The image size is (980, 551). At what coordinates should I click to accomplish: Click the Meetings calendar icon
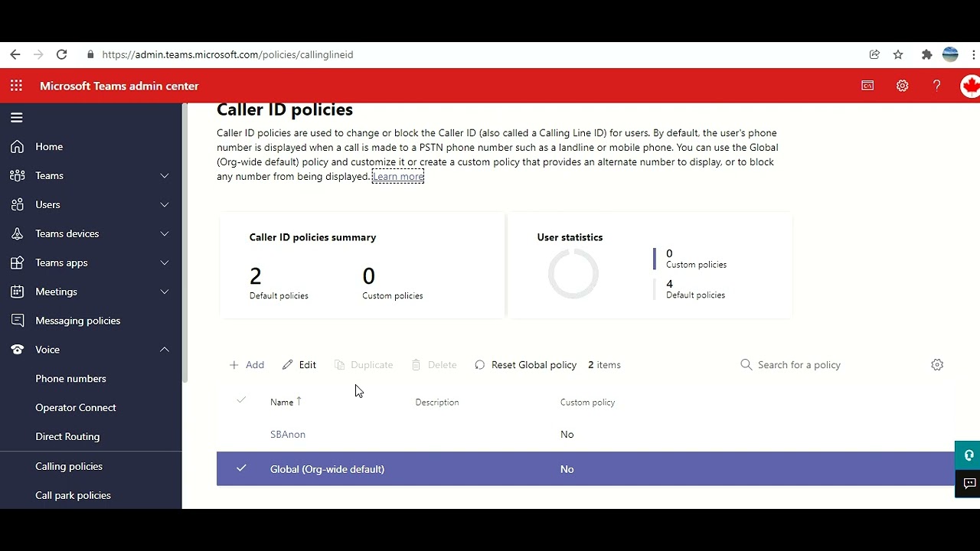coord(17,292)
